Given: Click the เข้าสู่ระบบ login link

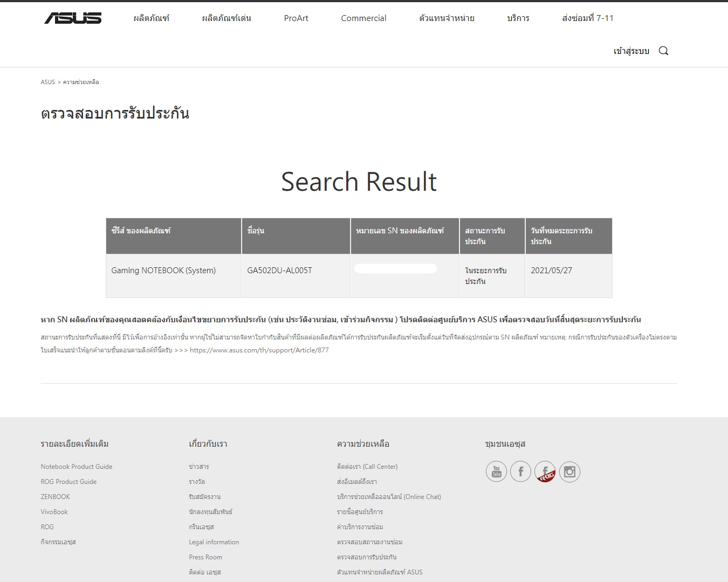Looking at the screenshot, I should pyautogui.click(x=631, y=51).
